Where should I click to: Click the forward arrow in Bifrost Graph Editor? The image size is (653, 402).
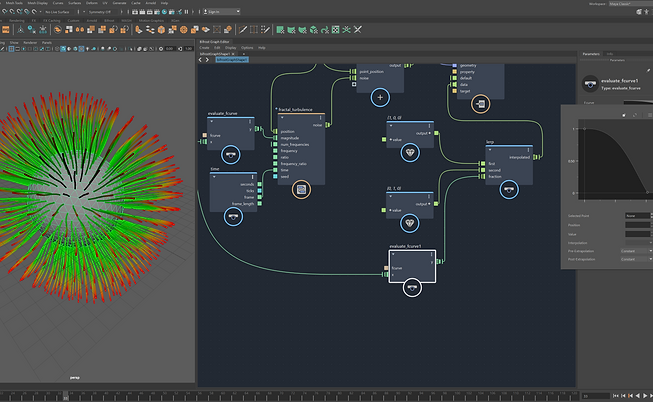point(207,60)
